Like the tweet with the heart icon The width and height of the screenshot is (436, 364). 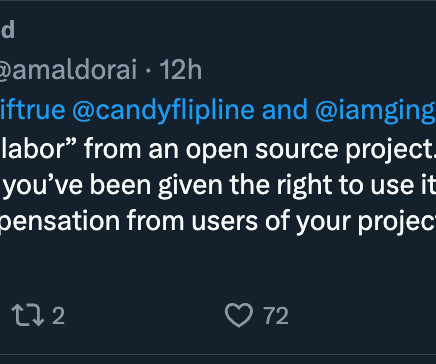click(x=239, y=315)
